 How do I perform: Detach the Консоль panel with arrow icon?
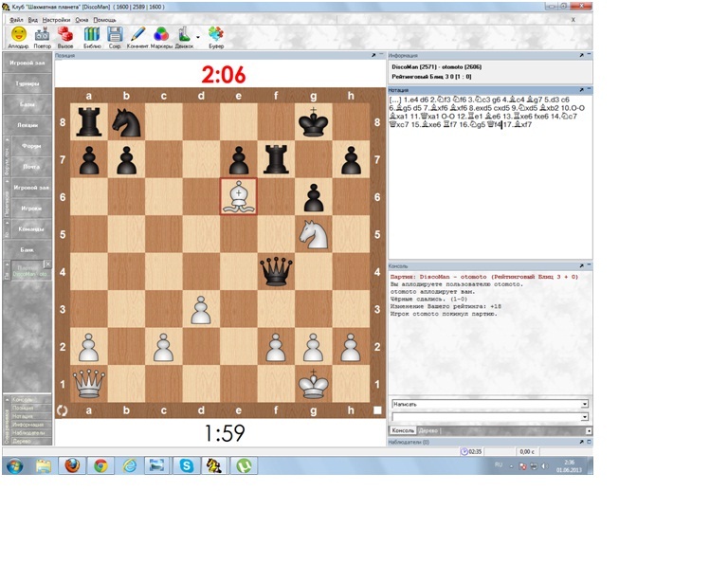pyautogui.click(x=581, y=266)
